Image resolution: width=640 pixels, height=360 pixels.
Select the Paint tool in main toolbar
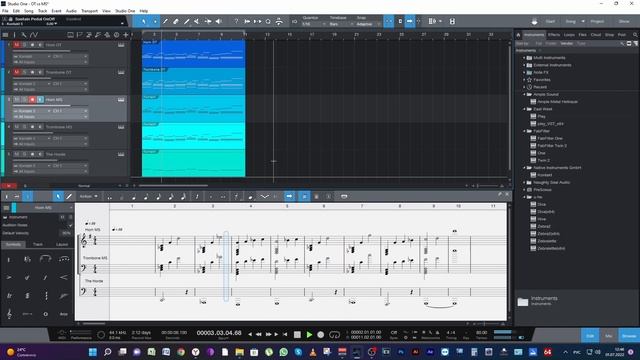(187, 21)
